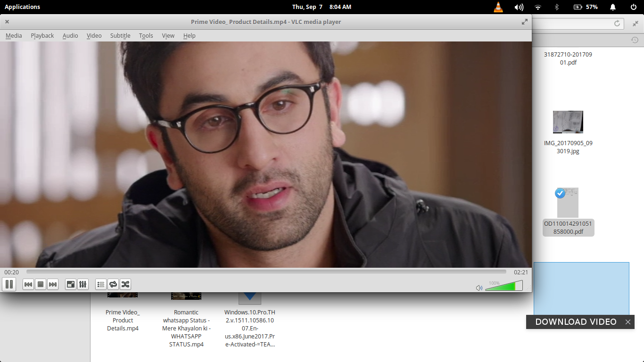Select file 31872710-20170901.pdf
644x362 pixels.
point(568,58)
